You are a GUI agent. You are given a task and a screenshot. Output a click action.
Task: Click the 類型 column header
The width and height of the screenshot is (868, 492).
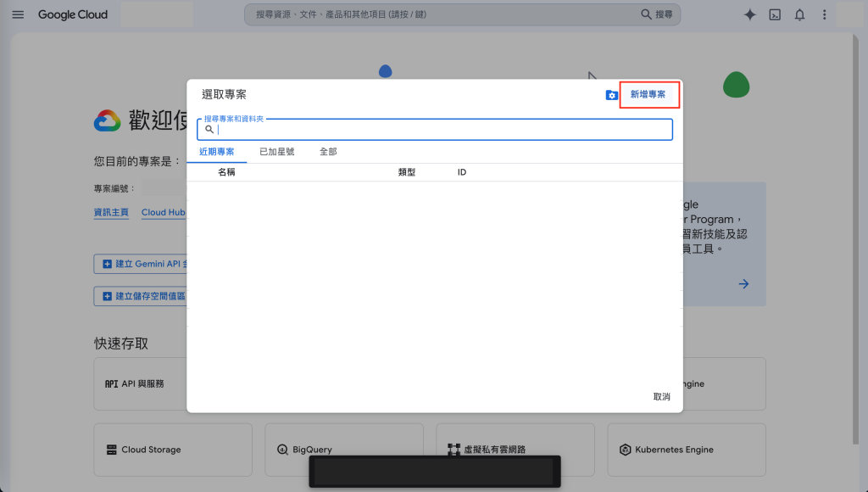[x=406, y=172]
